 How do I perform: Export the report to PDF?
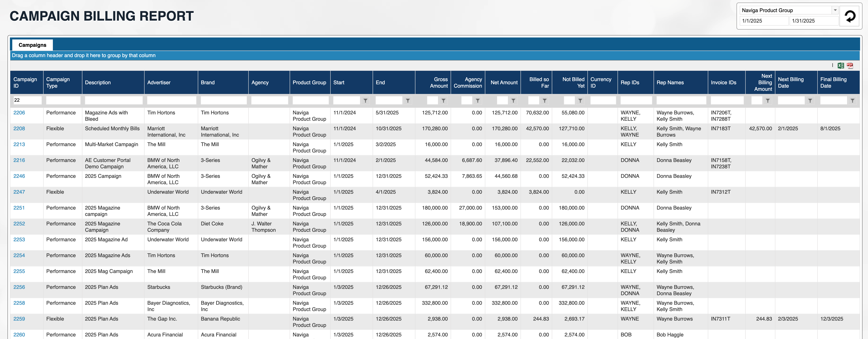[850, 66]
